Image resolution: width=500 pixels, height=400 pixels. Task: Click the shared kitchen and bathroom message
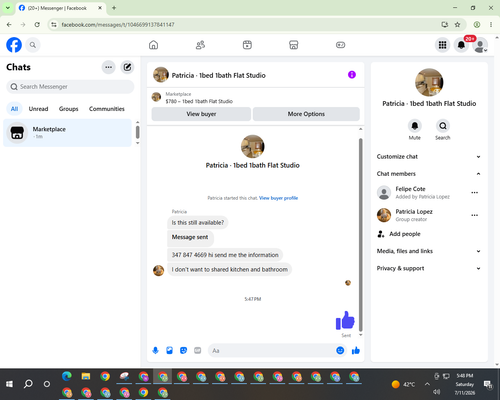[x=230, y=269]
